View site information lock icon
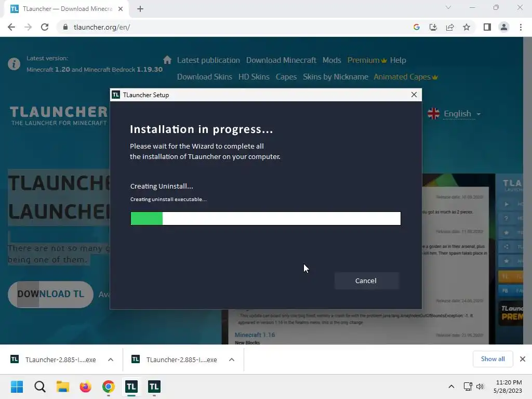Viewport: 532px width, 399px height. point(65,27)
